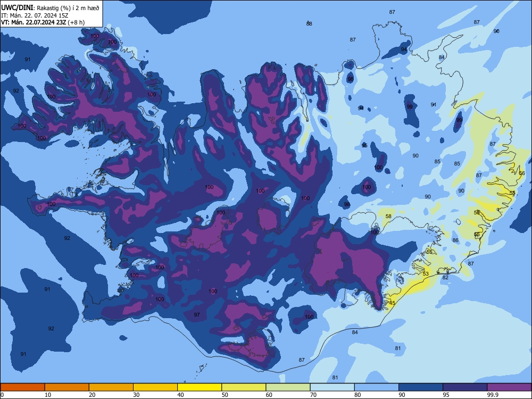The height and width of the screenshot is (399, 532).
Task: Click the '53' humidity value on the map
Action: pyautogui.click(x=426, y=273)
